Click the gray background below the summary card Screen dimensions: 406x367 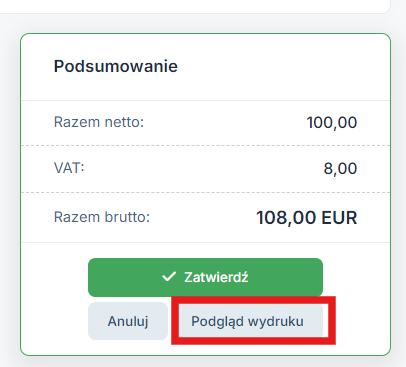pyautogui.click(x=203, y=362)
